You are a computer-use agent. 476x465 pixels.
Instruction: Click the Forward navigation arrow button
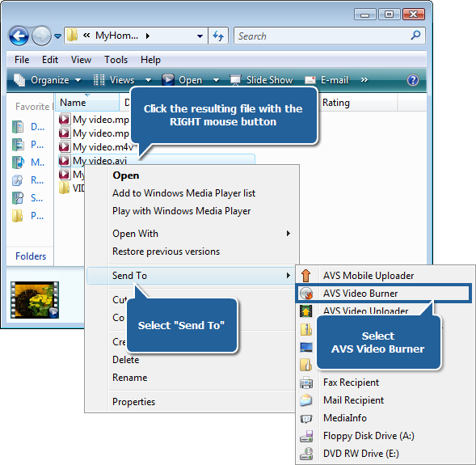tap(41, 36)
